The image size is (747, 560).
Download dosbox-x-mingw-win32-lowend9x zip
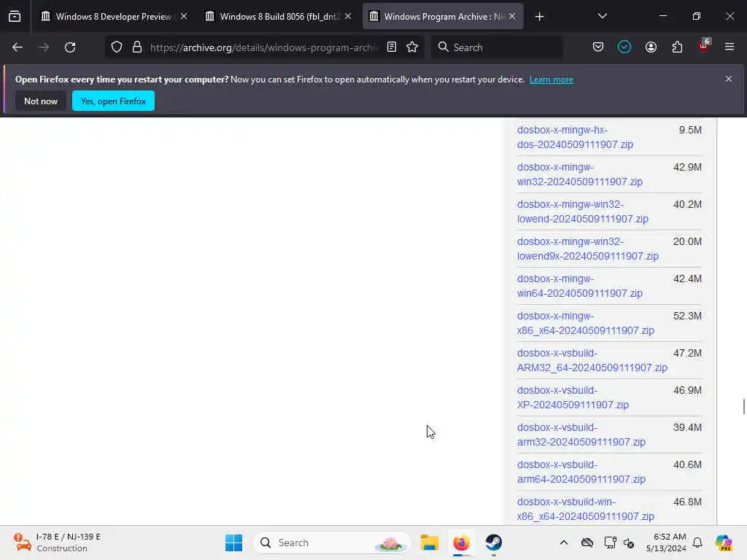pyautogui.click(x=588, y=249)
